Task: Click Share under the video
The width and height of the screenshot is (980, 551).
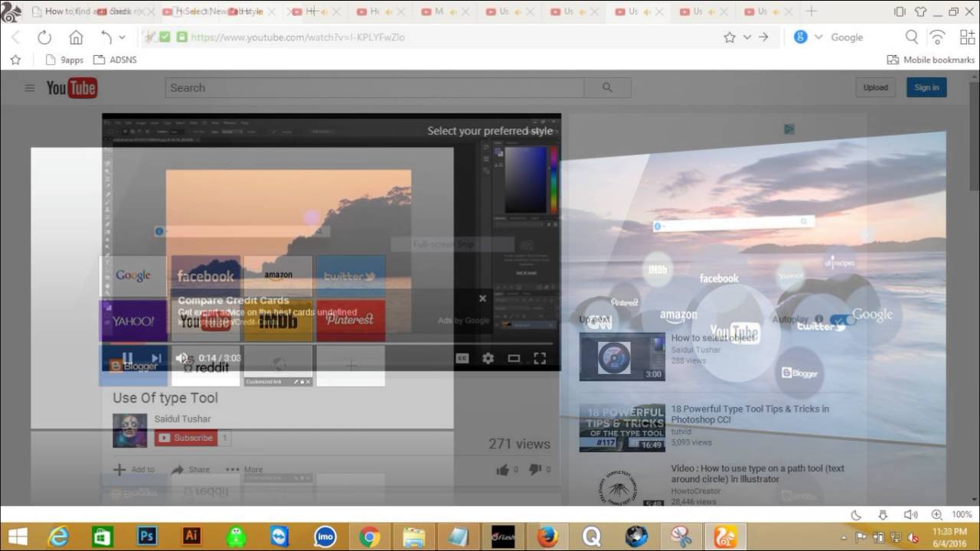Action: click(x=191, y=469)
